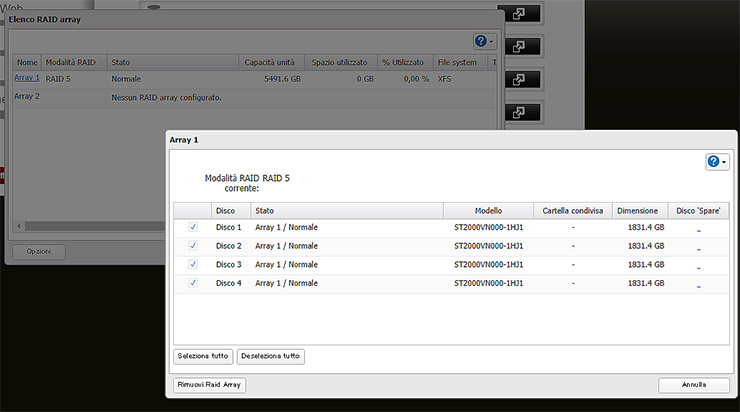
Task: Click the Disco 'Spare' link for Disco 1
Action: coord(698,228)
